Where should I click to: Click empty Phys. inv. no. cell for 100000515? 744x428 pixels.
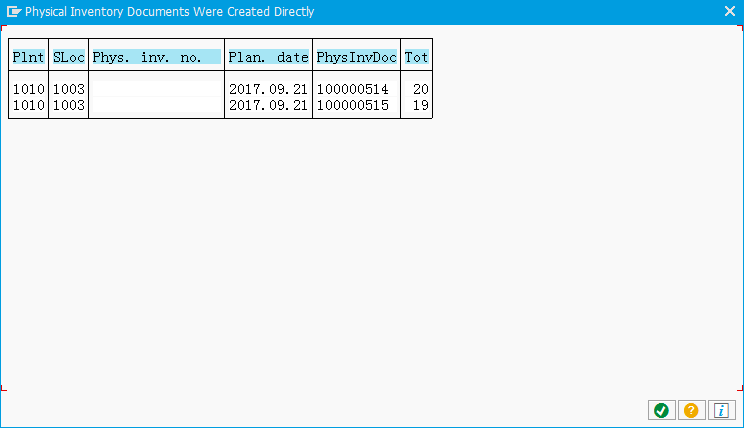click(156, 105)
